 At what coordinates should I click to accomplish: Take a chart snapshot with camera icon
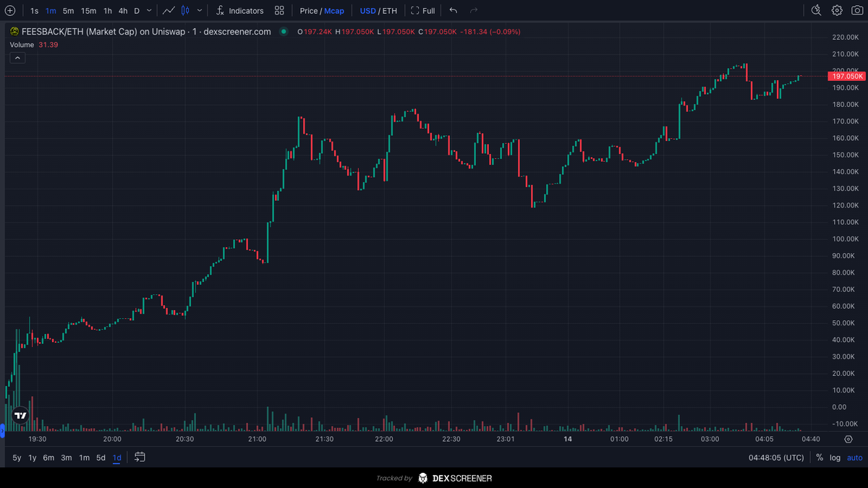(x=857, y=10)
